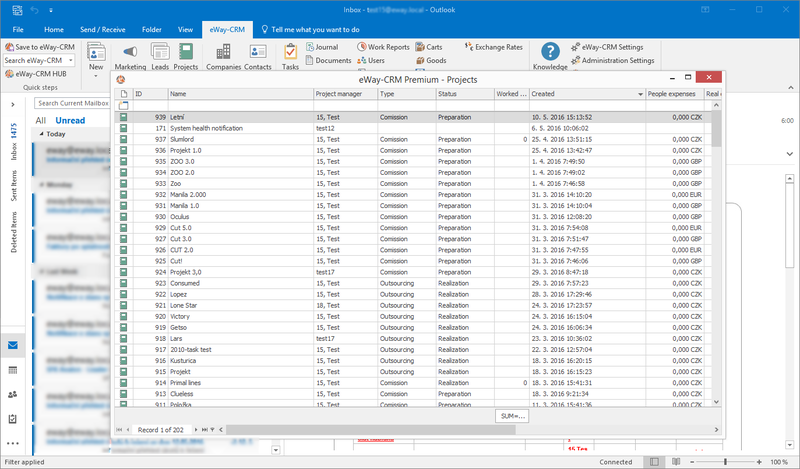Open the File tab
This screenshot has width=800, height=469.
tap(18, 30)
